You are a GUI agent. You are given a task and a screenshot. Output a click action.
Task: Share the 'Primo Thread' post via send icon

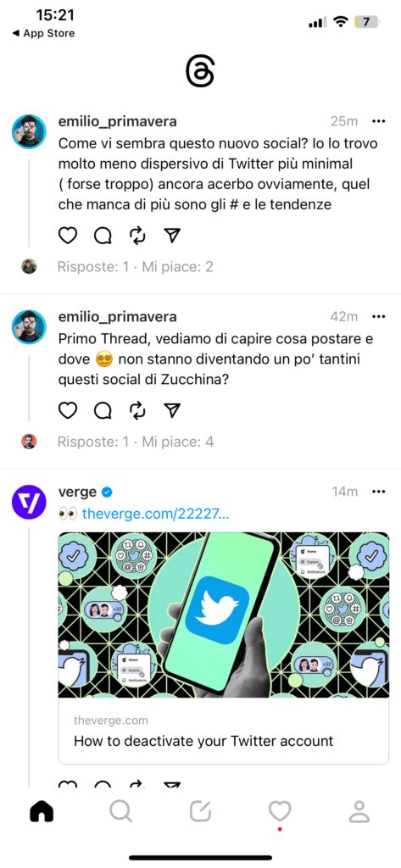(173, 410)
